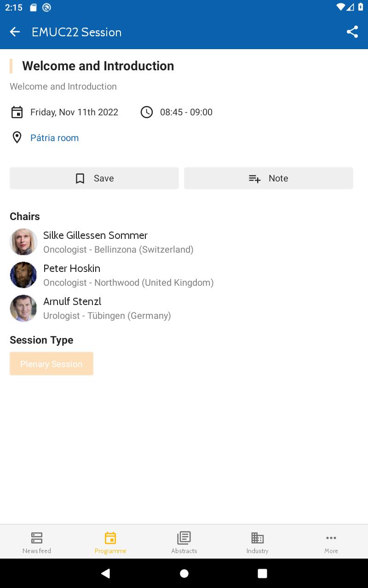Open Arnulf Stenzl's profile picture
Image resolution: width=368 pixels, height=588 pixels.
(23, 308)
